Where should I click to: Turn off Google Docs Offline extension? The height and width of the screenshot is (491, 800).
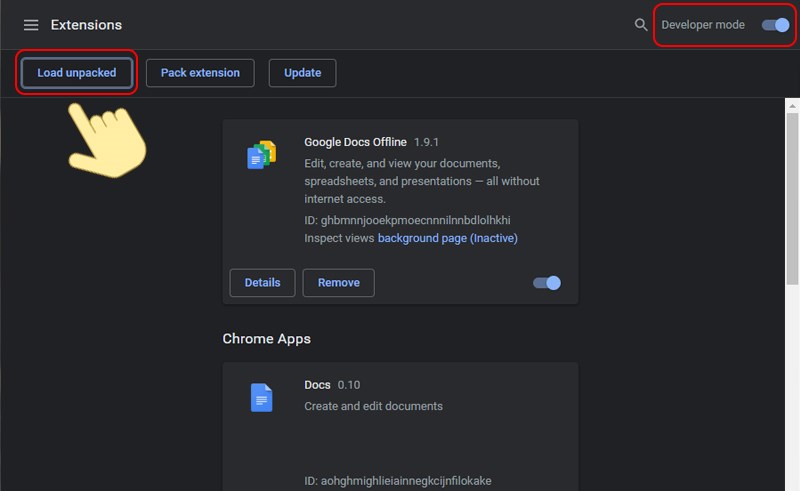(547, 283)
